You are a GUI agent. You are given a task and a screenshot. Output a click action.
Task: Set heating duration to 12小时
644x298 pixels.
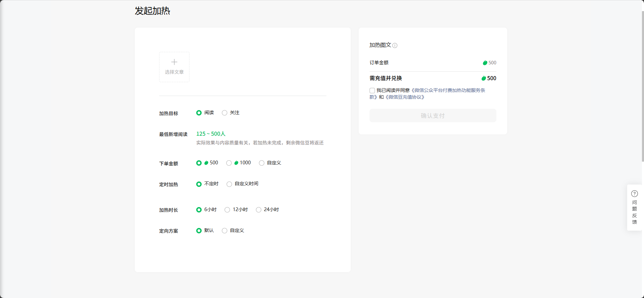[x=227, y=210]
